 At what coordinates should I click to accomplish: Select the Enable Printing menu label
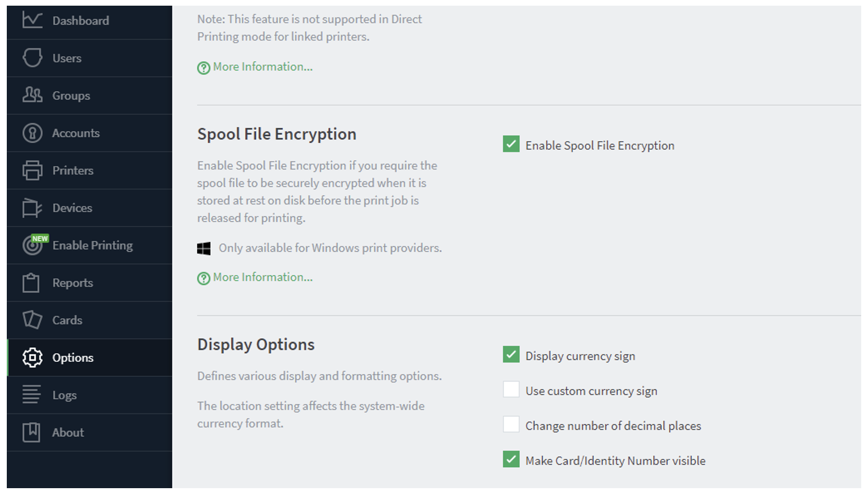92,246
